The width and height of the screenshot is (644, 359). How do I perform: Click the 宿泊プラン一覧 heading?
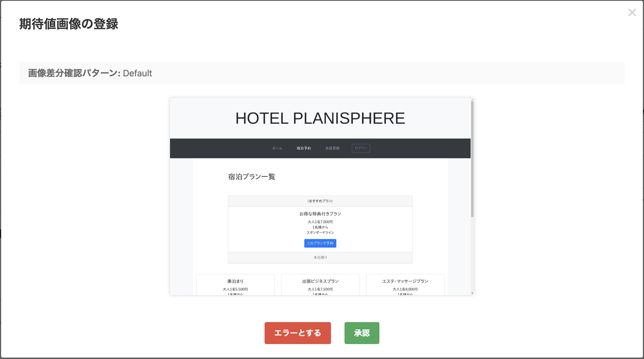click(252, 177)
